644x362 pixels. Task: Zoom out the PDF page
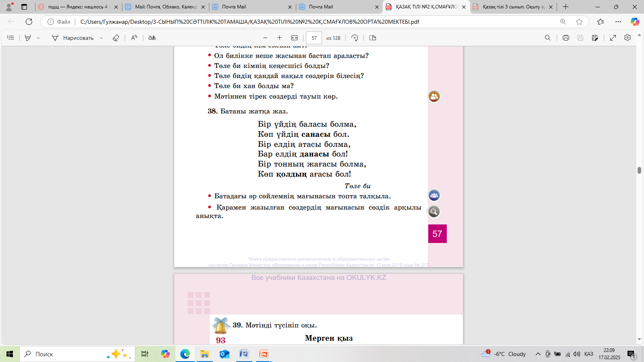pos(265,38)
